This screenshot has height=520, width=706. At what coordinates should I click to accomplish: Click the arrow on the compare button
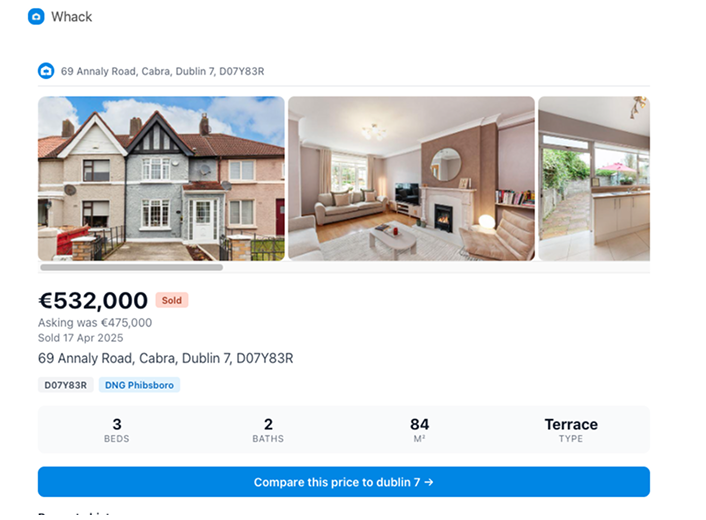pyautogui.click(x=429, y=482)
